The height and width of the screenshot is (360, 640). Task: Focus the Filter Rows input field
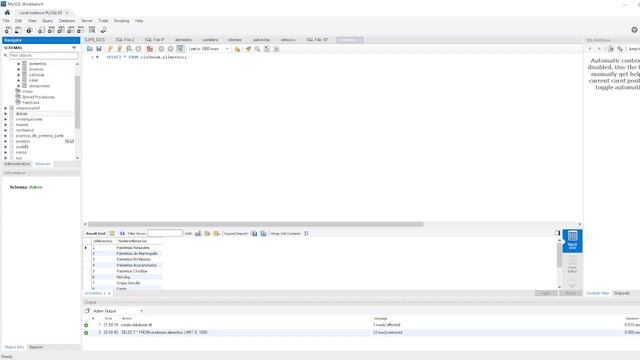(x=165, y=233)
